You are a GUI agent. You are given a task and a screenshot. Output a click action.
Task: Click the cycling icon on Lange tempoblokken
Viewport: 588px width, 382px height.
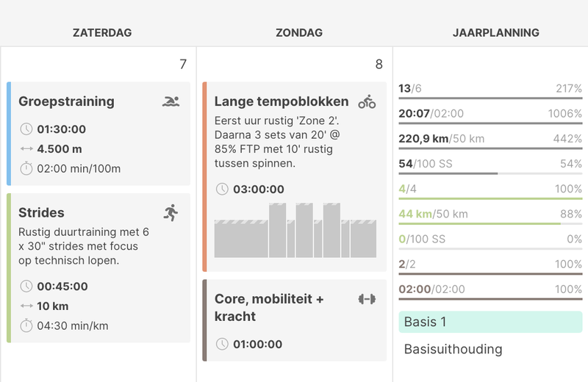coord(367,101)
